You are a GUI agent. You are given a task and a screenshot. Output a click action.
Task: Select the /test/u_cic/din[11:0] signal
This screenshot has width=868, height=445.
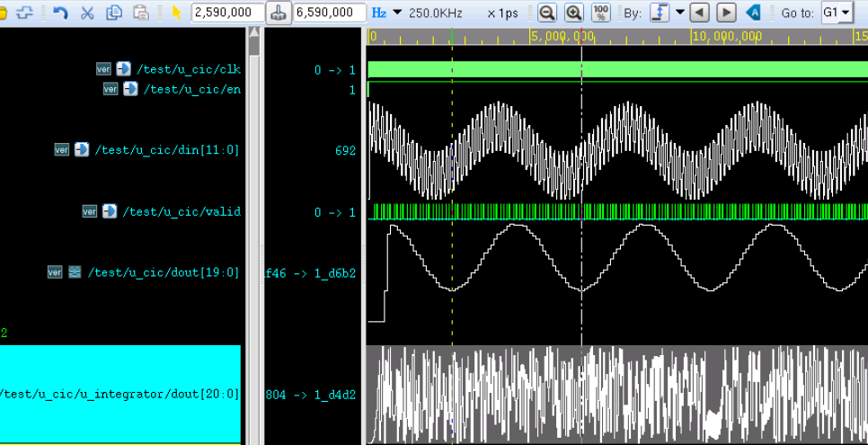coord(167,150)
